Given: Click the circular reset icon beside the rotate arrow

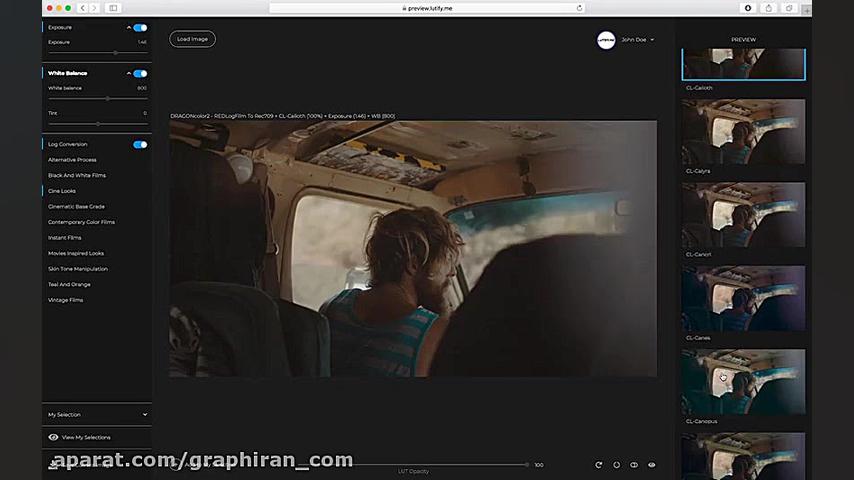Looking at the screenshot, I should click(617, 465).
